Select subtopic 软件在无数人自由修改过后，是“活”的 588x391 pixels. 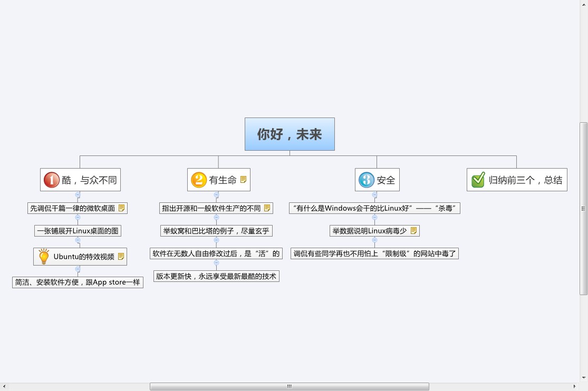click(216, 253)
